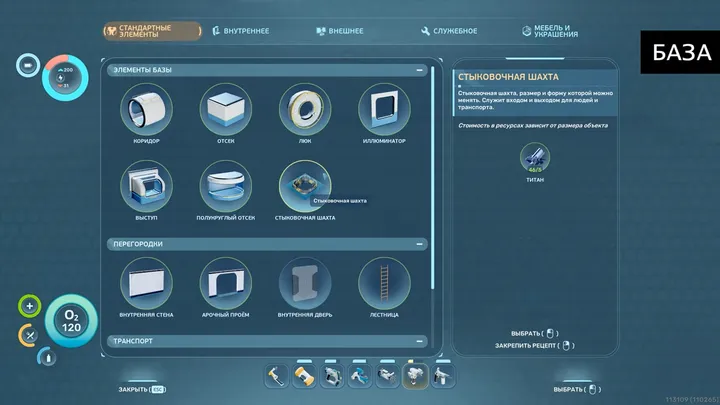Select the yellow-capped cylinder tool in hotbar

(304, 376)
